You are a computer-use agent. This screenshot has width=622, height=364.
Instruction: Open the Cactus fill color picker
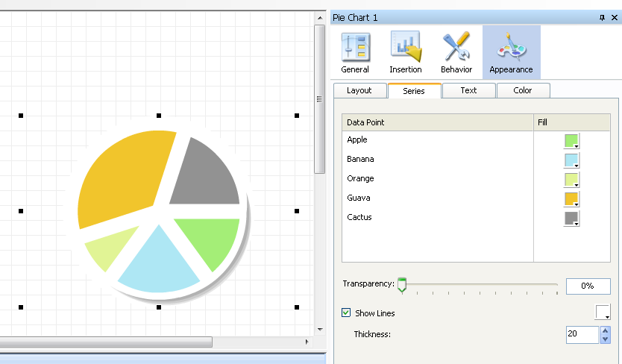pyautogui.click(x=572, y=219)
